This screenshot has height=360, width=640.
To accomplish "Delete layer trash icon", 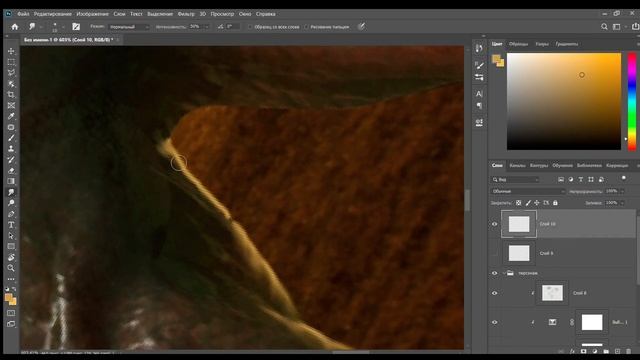I will [629, 351].
